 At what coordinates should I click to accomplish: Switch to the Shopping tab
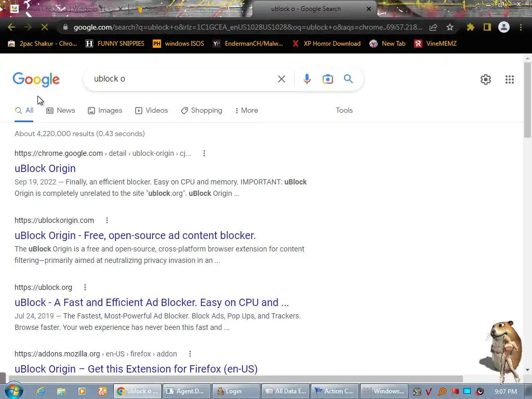[x=202, y=110]
